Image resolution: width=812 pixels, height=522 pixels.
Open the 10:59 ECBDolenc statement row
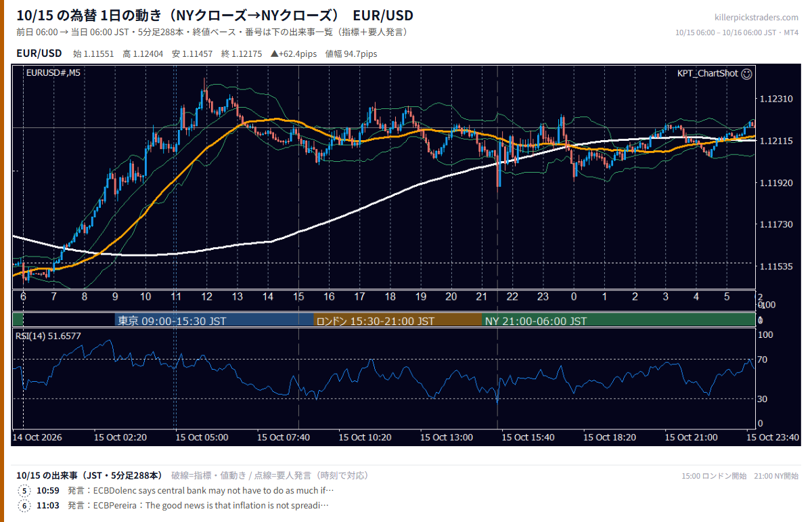click(x=176, y=491)
